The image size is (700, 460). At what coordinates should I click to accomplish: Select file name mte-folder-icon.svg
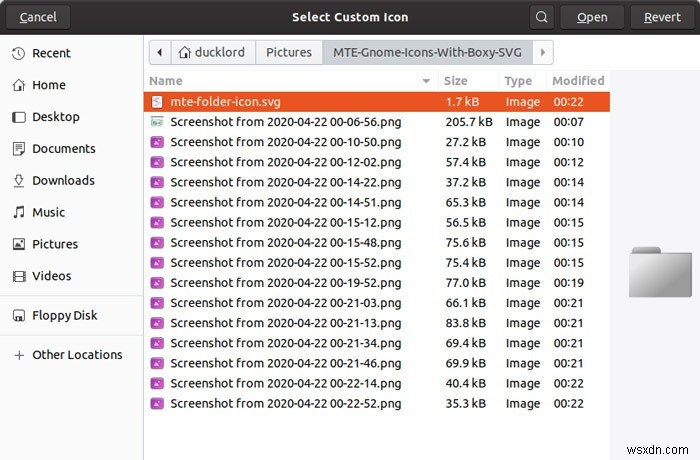pos(225,102)
